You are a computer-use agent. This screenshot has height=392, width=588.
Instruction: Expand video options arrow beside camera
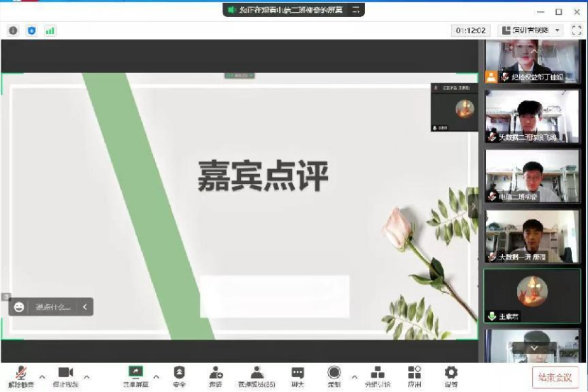(x=87, y=376)
